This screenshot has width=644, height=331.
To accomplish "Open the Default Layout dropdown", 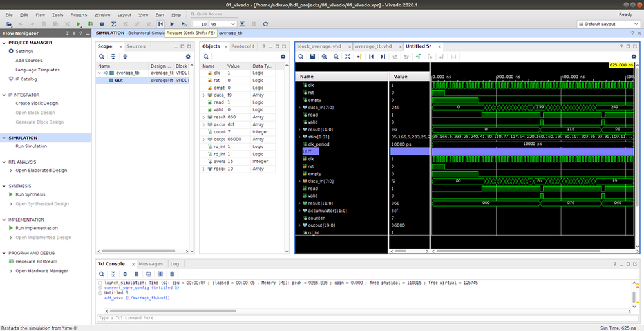I will 608,24.
